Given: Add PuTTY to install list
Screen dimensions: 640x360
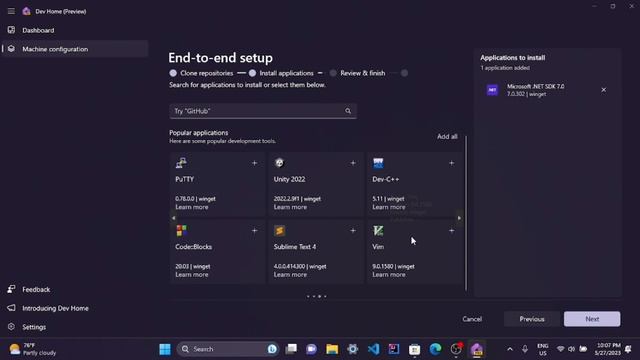Looking at the screenshot, I should pyautogui.click(x=254, y=163).
